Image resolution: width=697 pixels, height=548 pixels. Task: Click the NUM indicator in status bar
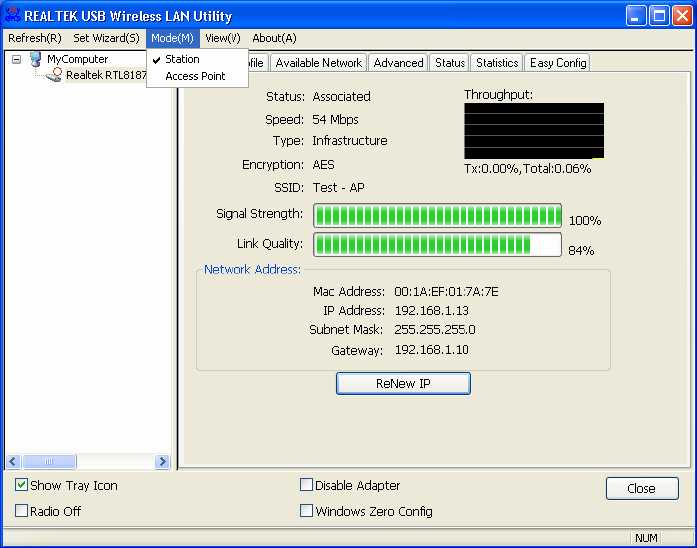(646, 538)
